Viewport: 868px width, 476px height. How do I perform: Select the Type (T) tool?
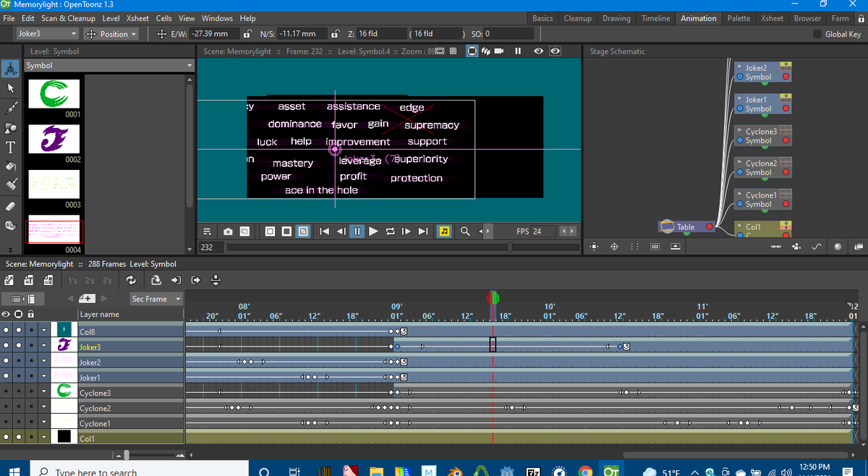[10, 148]
